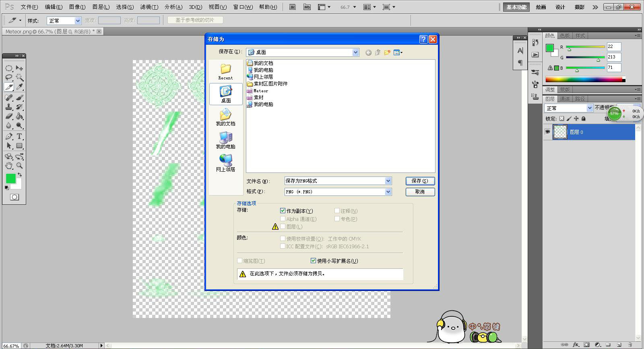The height and width of the screenshot is (349, 644).
Task: Click the foreground color swatch in toolbox
Action: tap(11, 179)
